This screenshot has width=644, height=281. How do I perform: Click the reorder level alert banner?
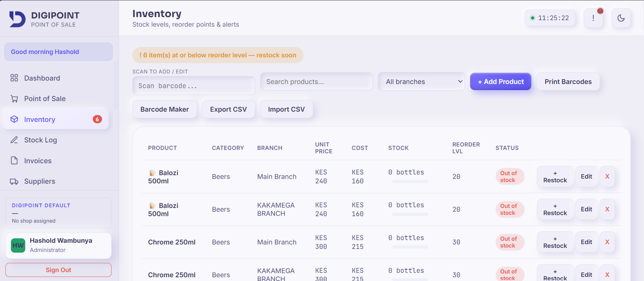point(218,55)
